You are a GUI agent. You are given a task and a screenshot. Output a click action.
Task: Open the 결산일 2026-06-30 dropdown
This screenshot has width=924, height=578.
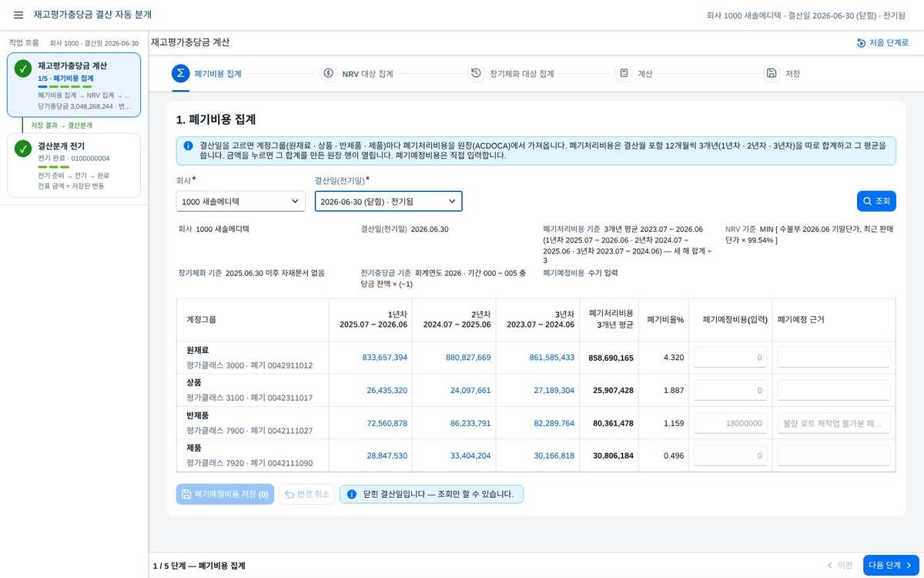[388, 201]
